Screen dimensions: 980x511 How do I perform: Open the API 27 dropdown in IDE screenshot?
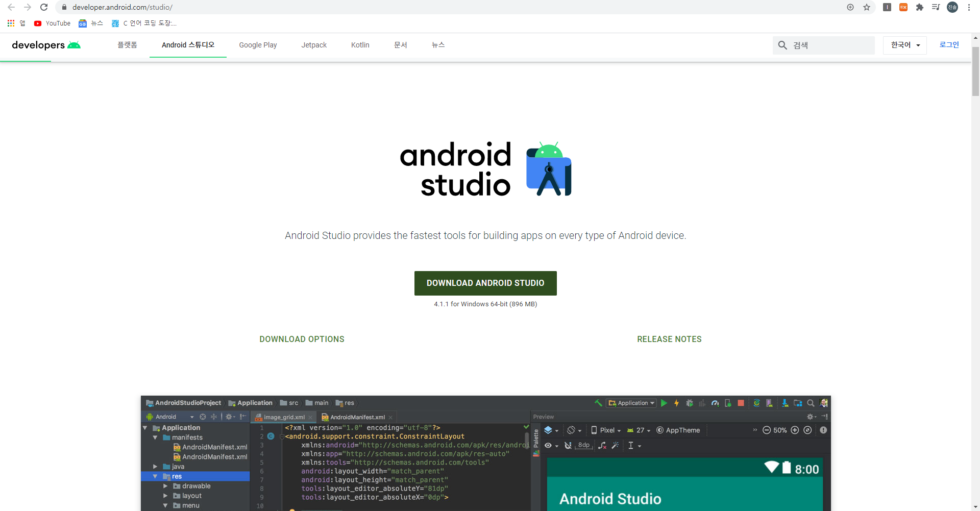coord(639,430)
